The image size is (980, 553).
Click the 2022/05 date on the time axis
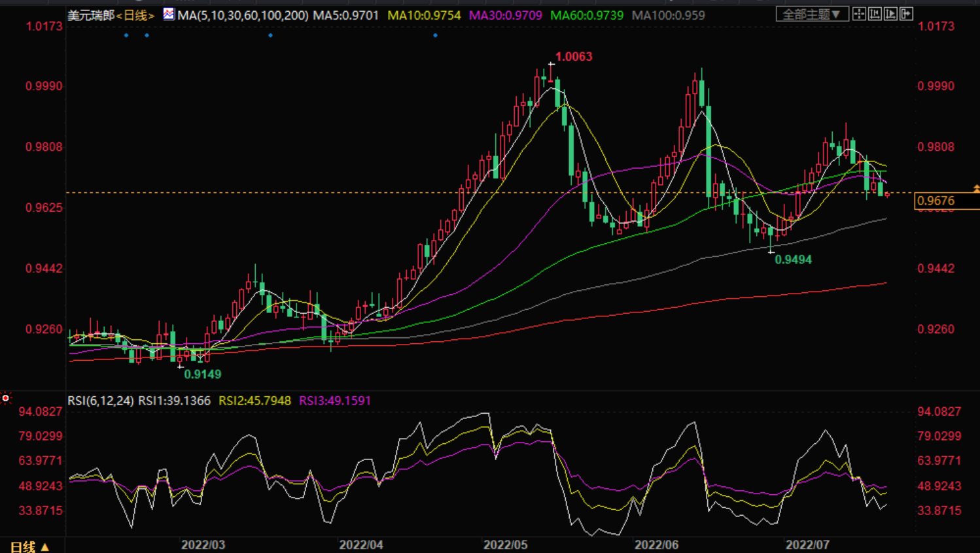505,545
